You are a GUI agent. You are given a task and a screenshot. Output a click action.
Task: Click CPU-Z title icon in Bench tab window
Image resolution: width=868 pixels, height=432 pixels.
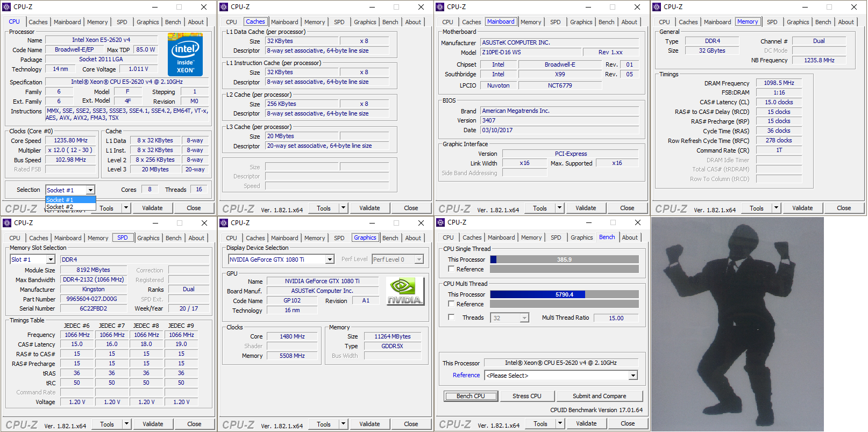pos(440,222)
